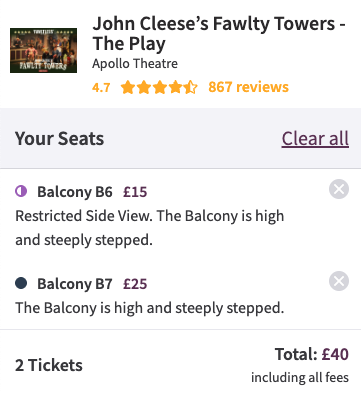
Task: Remove the Balcony B7 seat
Action: (x=339, y=281)
